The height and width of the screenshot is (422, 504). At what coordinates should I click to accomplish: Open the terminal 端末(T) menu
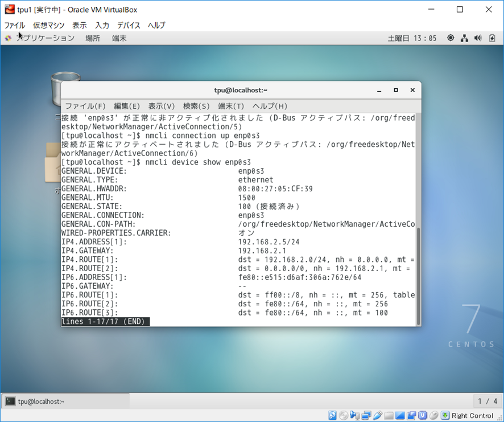230,106
